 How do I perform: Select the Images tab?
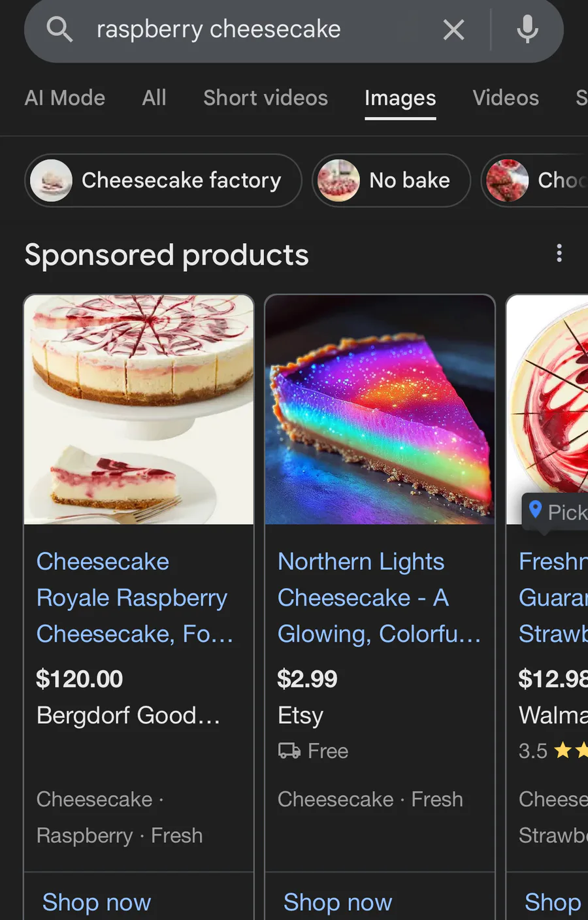click(400, 98)
